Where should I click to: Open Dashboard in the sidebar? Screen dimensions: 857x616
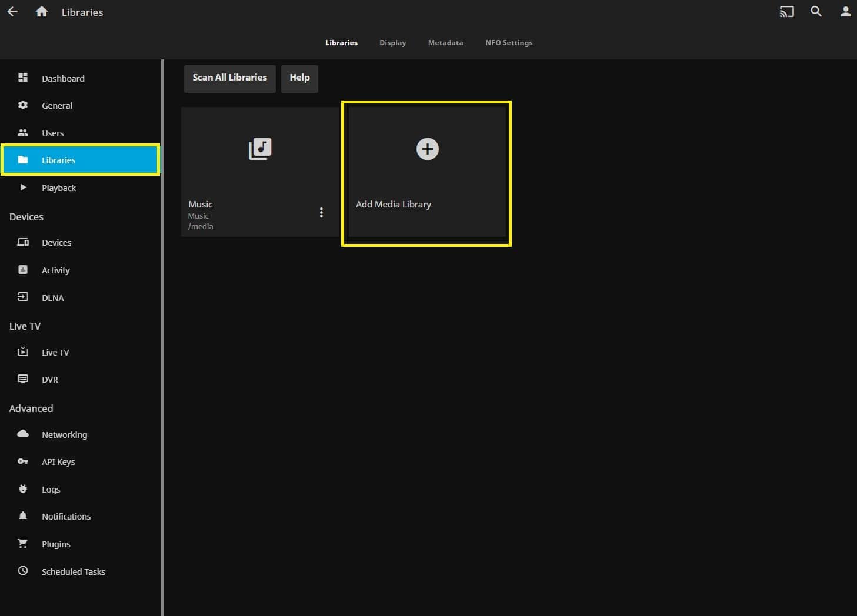(x=63, y=78)
